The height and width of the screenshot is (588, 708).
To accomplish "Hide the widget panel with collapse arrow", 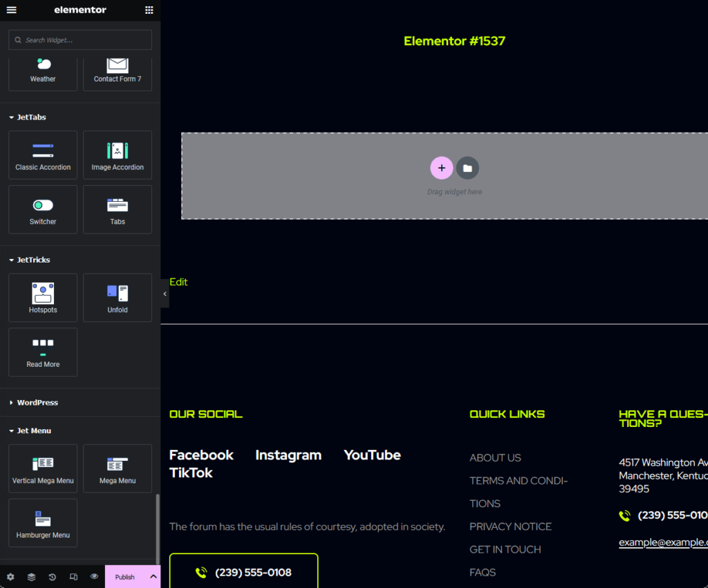I will 165,294.
